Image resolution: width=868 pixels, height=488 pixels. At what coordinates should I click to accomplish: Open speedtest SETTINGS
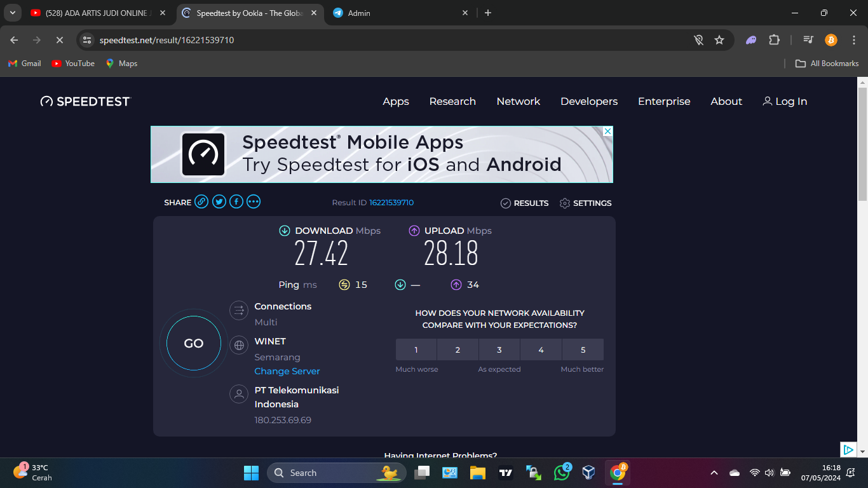point(585,203)
